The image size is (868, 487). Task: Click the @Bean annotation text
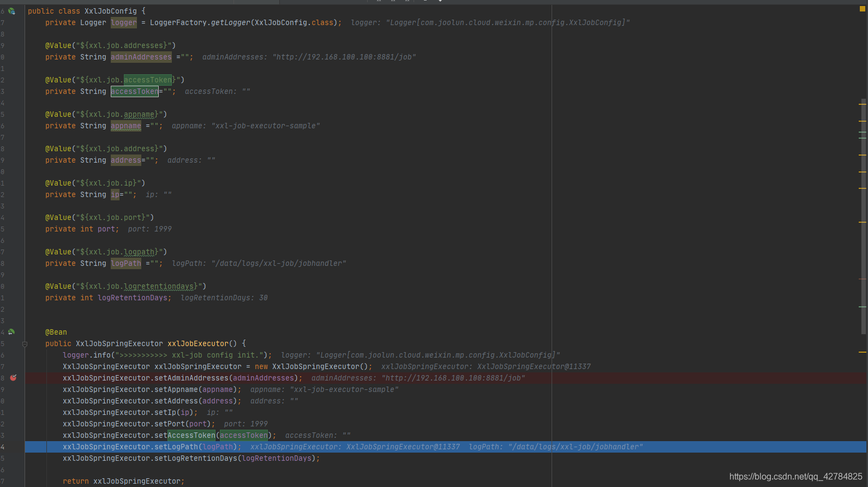(56, 332)
